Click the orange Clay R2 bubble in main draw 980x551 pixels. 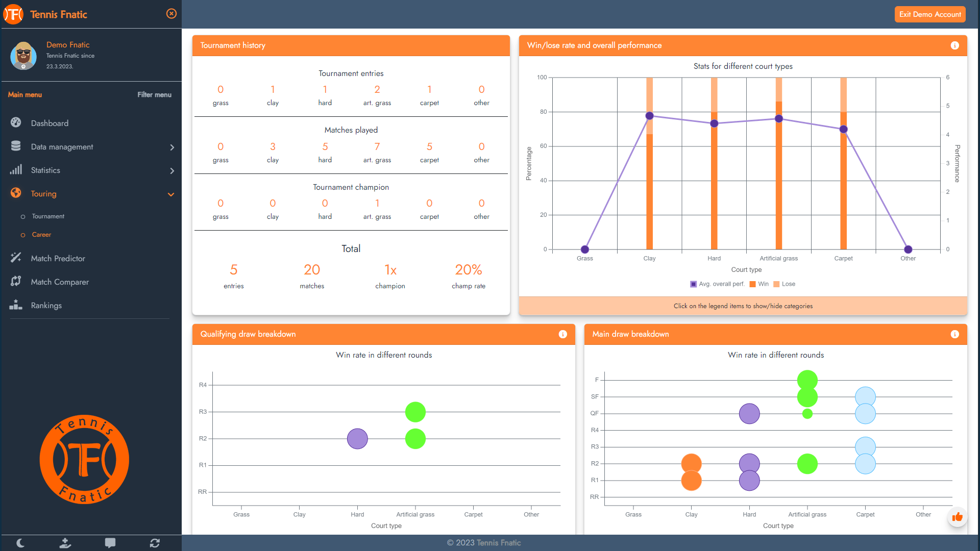click(692, 463)
